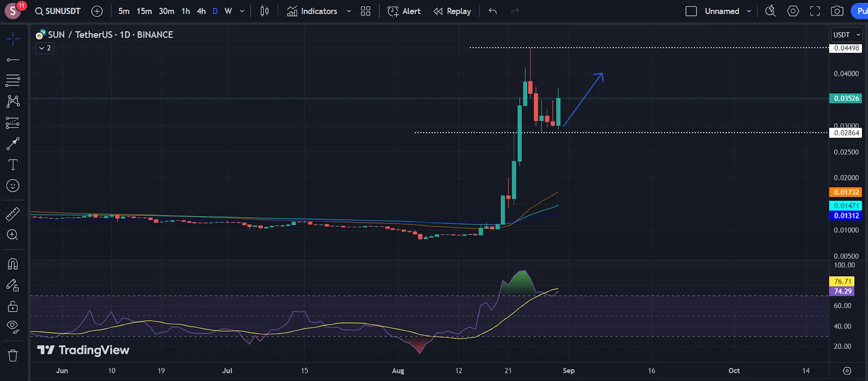Take a chart snapshot with camera icon

click(837, 11)
